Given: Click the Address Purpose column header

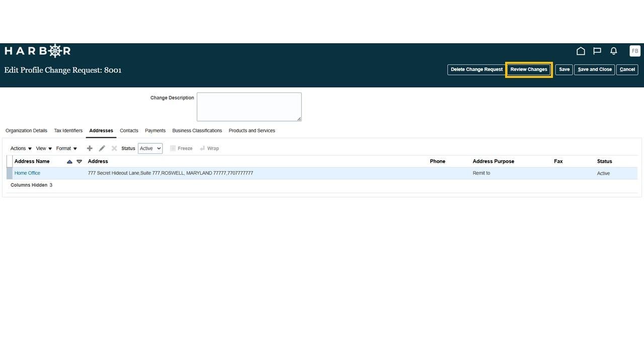Looking at the screenshot, I should click(x=493, y=161).
